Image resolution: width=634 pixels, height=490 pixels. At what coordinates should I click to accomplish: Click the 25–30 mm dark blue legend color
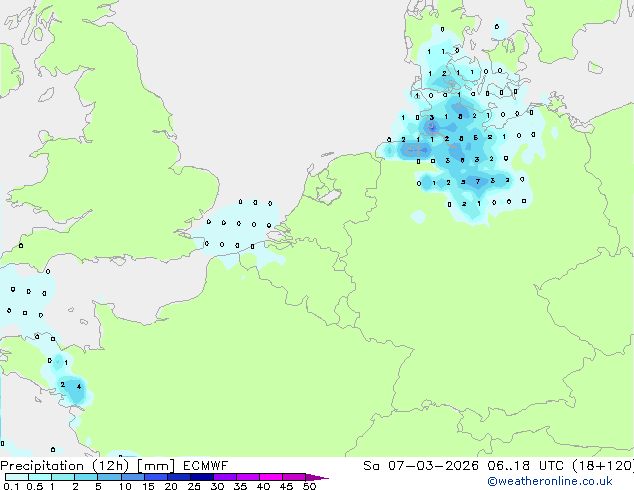tap(201, 477)
